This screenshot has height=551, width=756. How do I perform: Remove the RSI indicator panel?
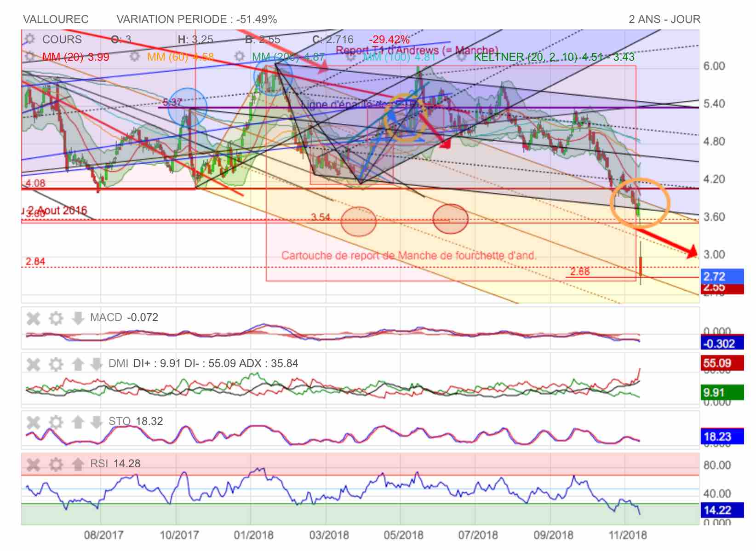click(x=33, y=464)
